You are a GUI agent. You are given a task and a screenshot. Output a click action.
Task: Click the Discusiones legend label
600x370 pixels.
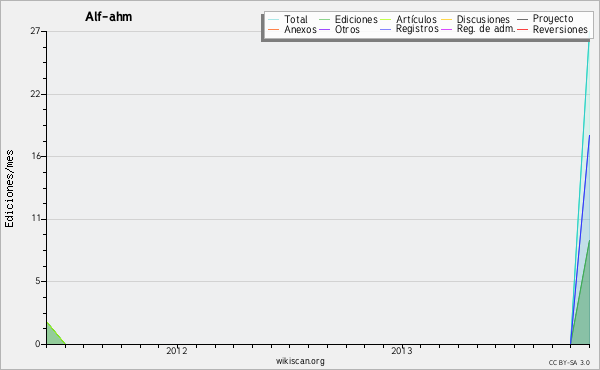pos(483,19)
